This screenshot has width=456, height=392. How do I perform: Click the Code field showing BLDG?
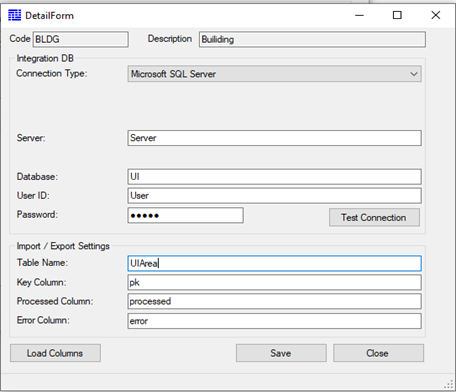[80, 39]
